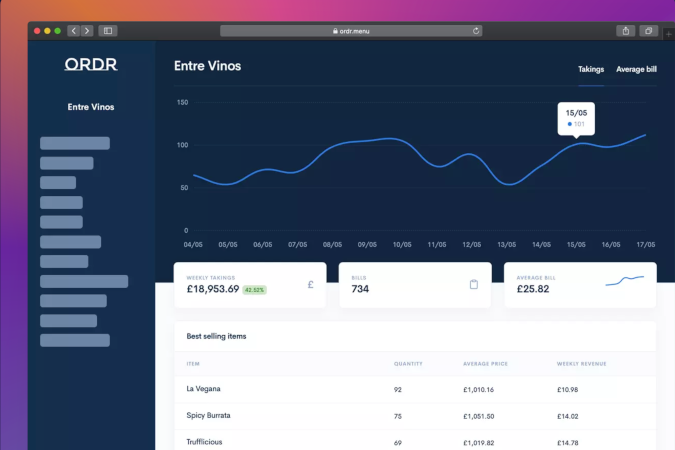
Task: Click the 42.52% green badge
Action: tap(254, 290)
